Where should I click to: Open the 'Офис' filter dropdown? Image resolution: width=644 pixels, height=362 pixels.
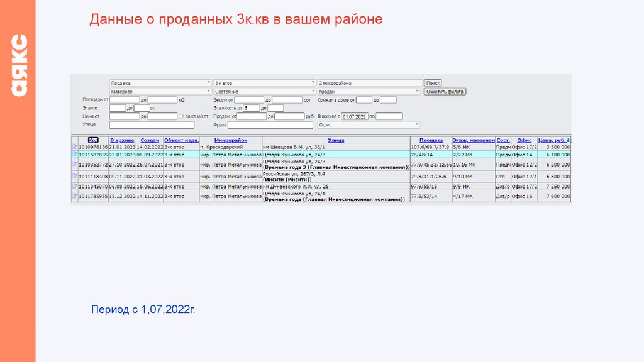369,125
